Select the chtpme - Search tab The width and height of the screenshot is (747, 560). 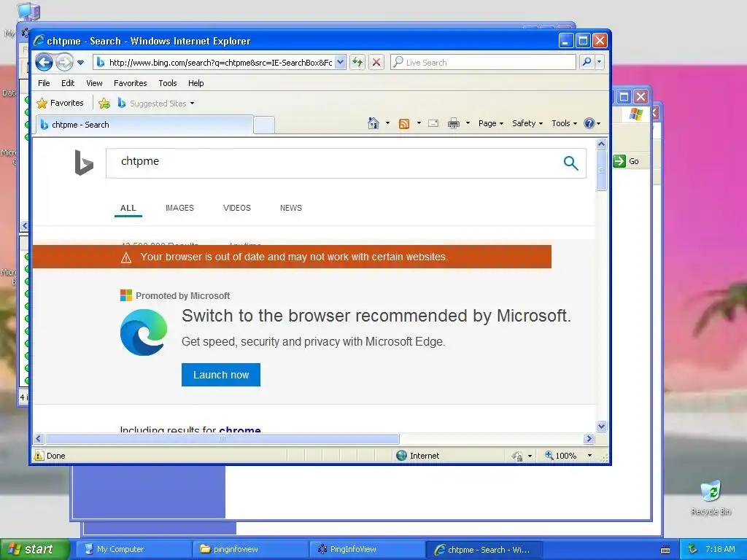(x=144, y=125)
